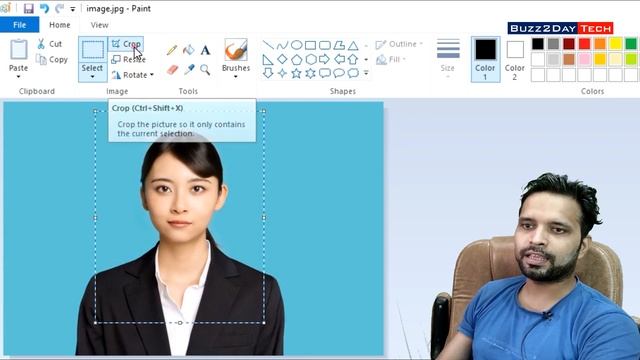Switch to the View tab

[99, 25]
